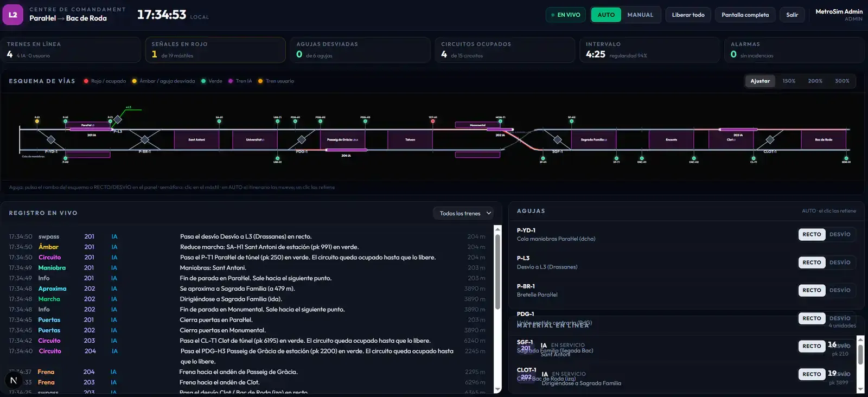Switch control mode to AUTO

pos(606,15)
